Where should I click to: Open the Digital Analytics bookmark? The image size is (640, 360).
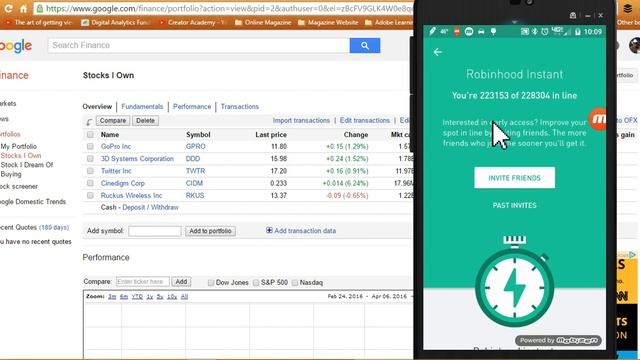coord(115,22)
